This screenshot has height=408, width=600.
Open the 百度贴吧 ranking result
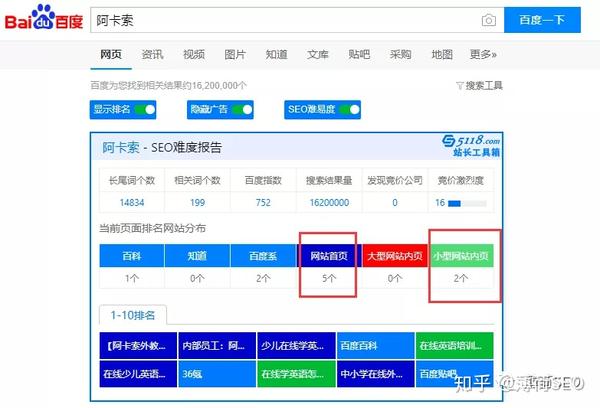455,374
